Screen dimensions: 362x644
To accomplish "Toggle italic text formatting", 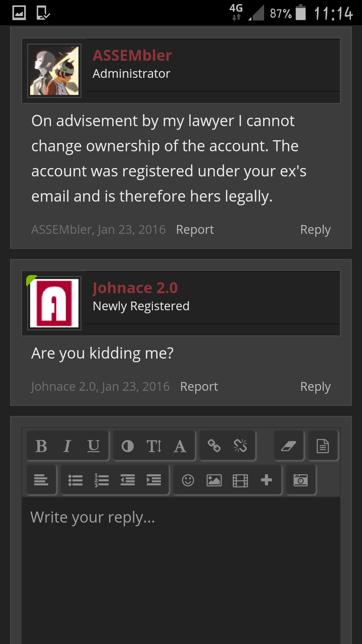I will coord(67,446).
